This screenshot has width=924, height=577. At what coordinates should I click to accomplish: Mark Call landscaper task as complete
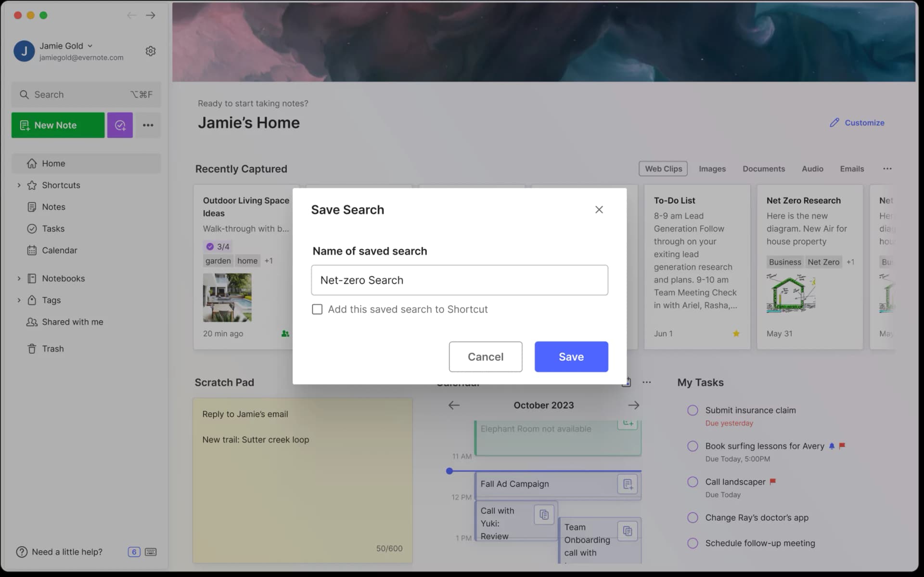[x=693, y=482]
